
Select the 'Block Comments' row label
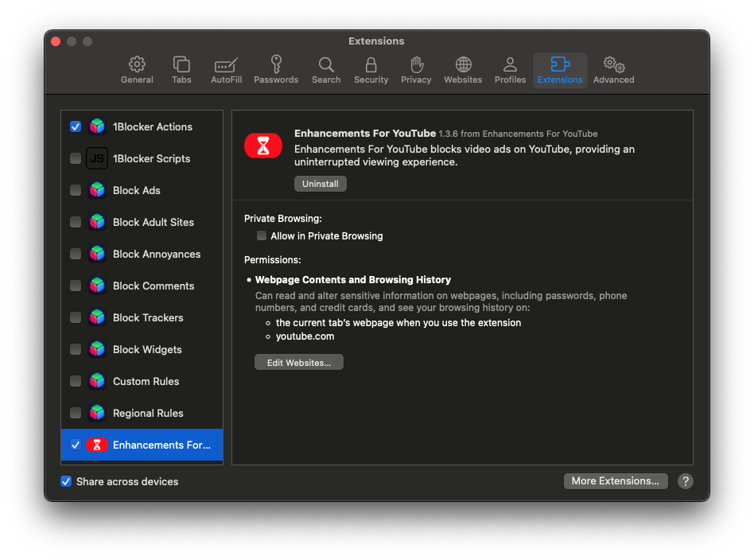tap(154, 286)
